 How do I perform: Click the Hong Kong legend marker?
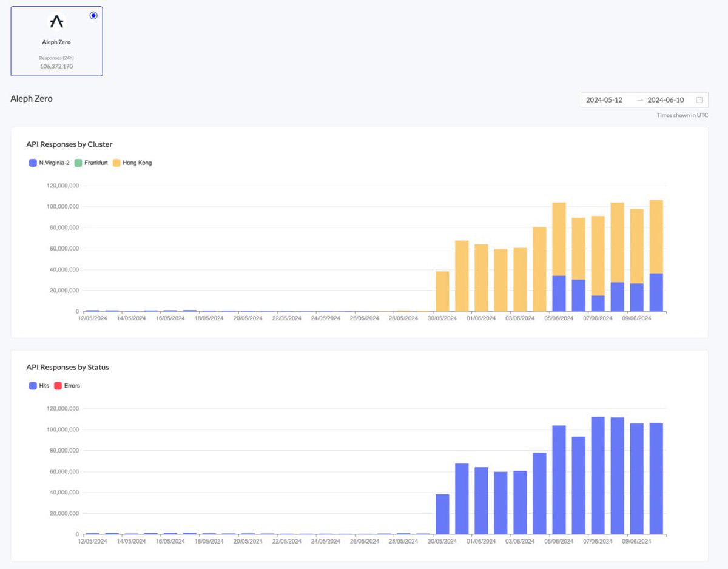(118, 163)
